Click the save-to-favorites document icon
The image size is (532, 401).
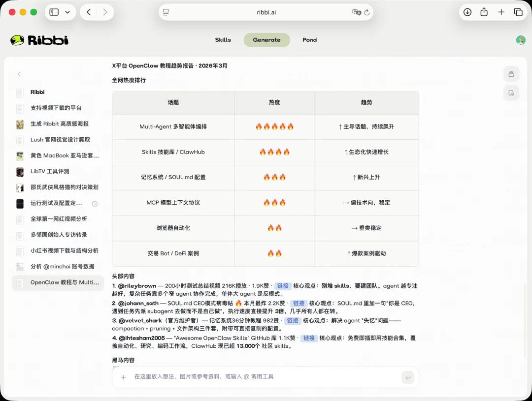click(x=511, y=93)
